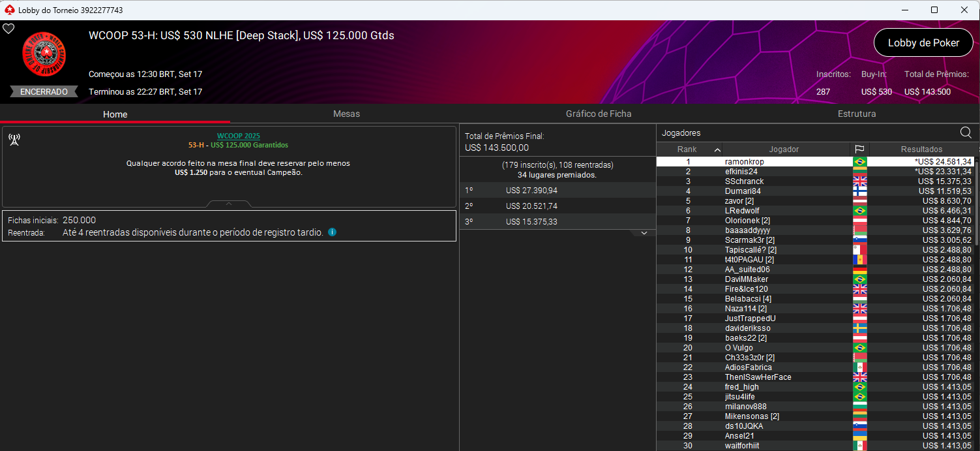The width and height of the screenshot is (980, 451).
Task: Select player JustTrappedU
Action: click(x=750, y=318)
